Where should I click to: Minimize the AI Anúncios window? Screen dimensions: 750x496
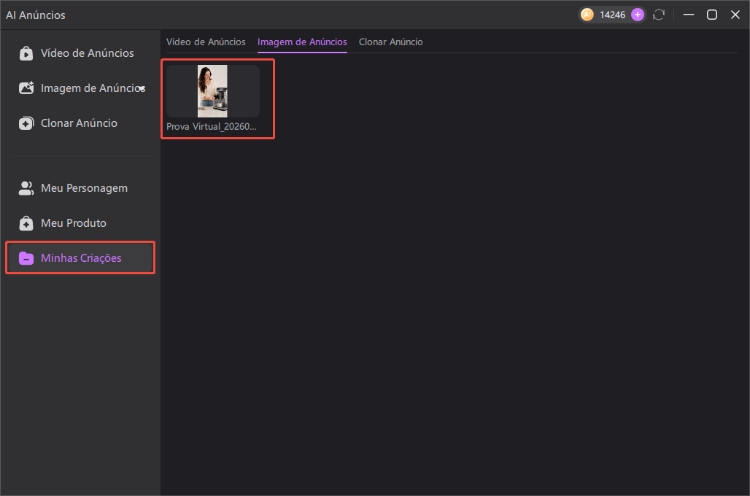coord(688,15)
